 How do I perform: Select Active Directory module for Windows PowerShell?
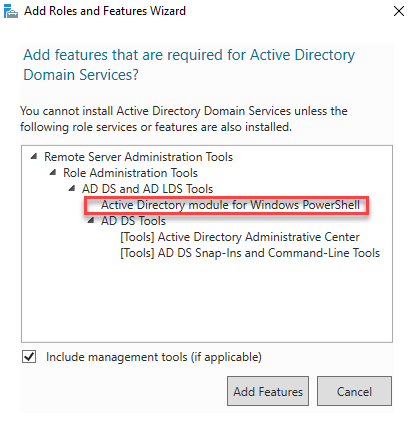point(230,205)
